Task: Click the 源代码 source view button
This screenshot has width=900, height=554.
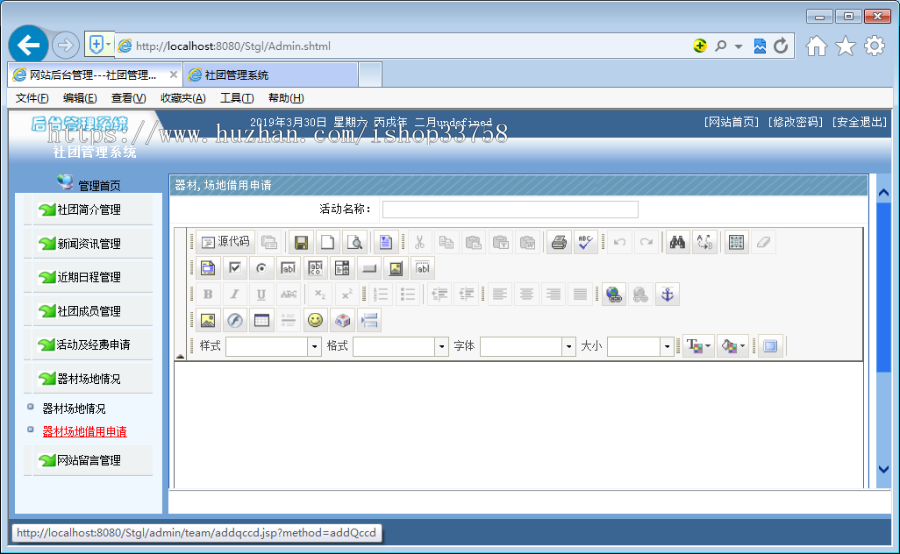Action: click(225, 242)
